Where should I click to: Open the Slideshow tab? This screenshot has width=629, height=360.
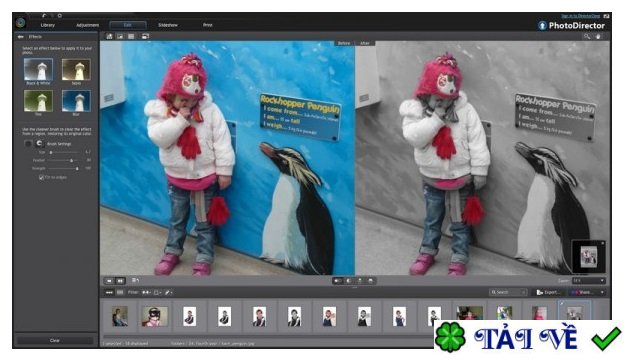point(168,25)
